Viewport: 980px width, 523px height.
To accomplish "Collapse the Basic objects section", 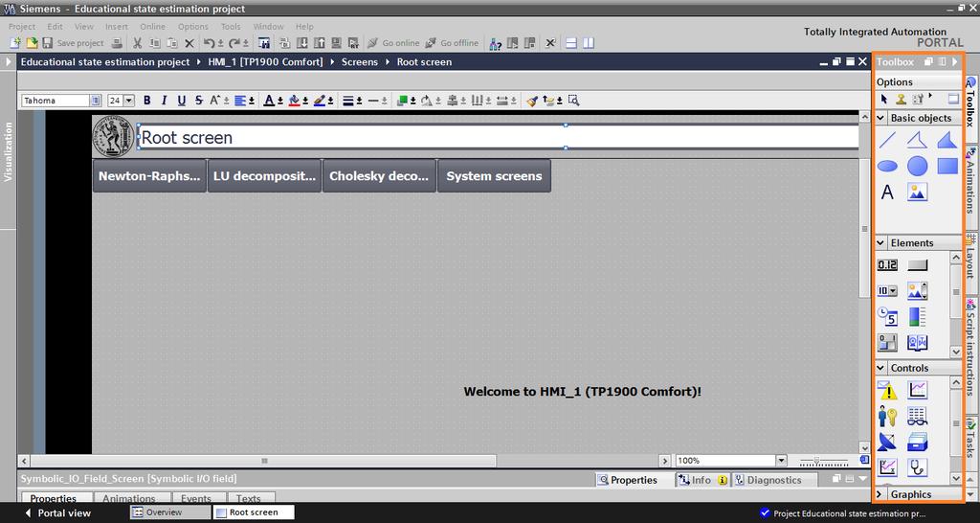I will pyautogui.click(x=880, y=118).
